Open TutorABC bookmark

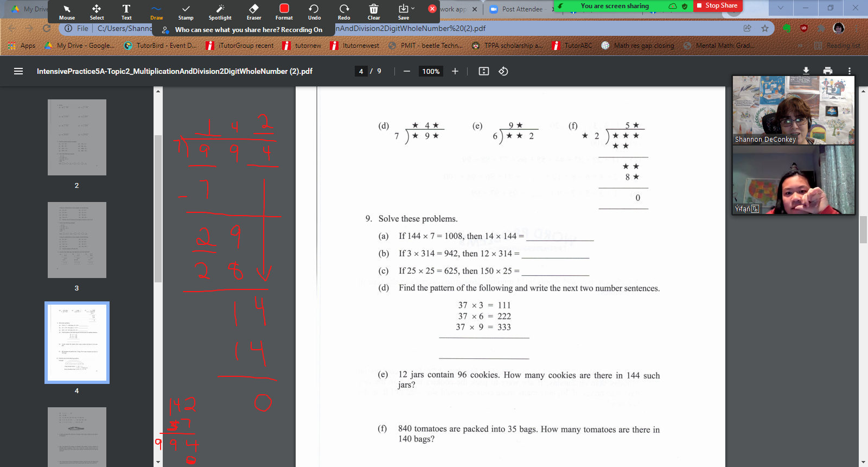pos(572,46)
